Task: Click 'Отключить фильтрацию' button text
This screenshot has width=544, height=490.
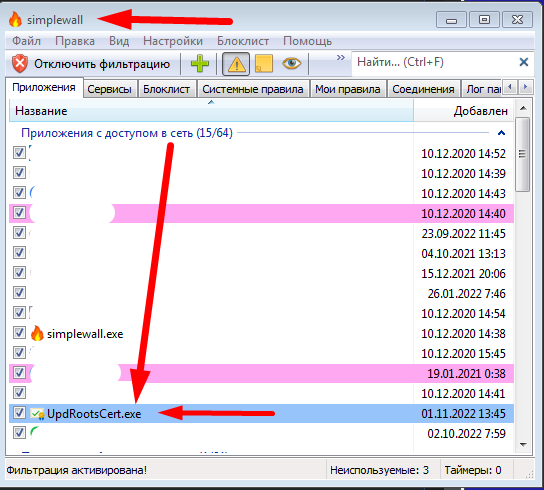Action: point(102,64)
